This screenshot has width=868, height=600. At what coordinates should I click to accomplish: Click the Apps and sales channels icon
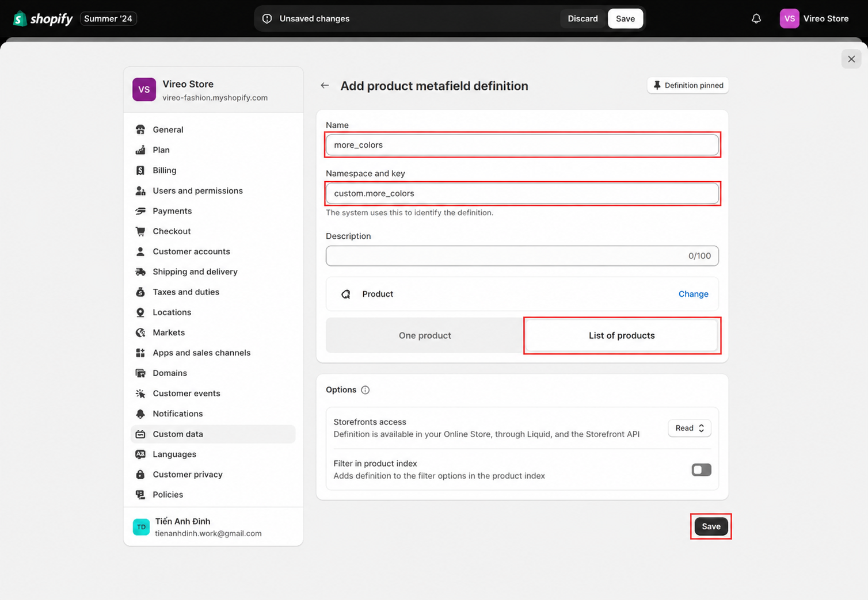pos(140,353)
